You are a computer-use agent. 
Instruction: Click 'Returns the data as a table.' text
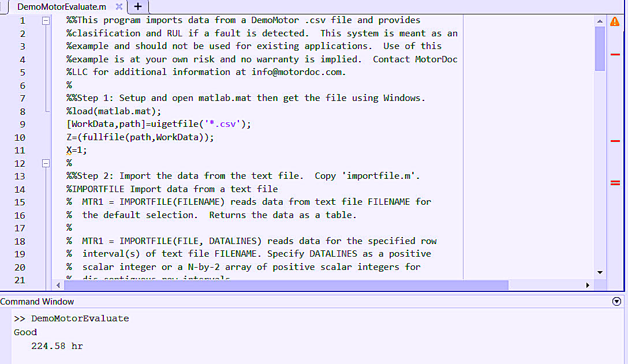[283, 215]
